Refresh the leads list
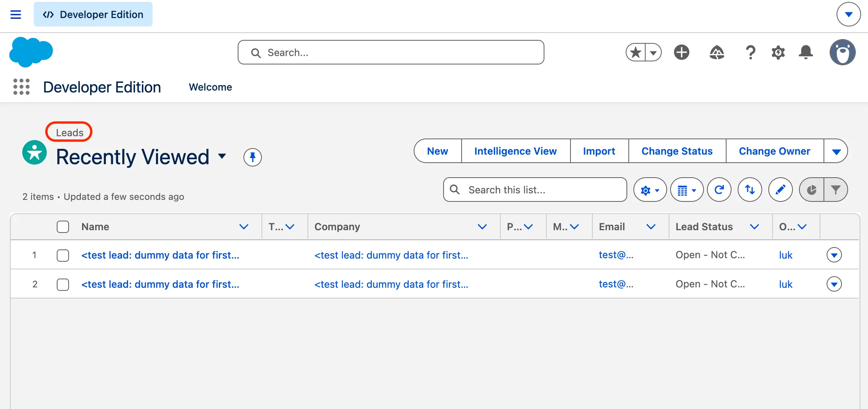 pos(719,190)
